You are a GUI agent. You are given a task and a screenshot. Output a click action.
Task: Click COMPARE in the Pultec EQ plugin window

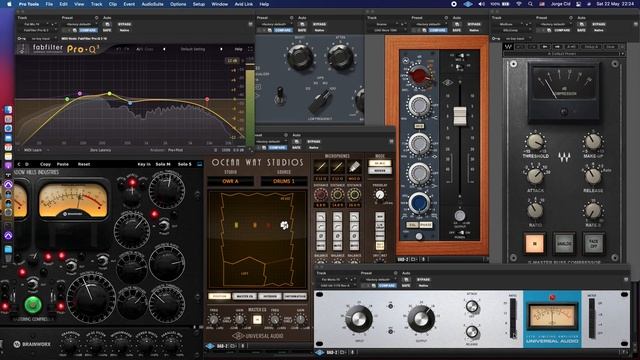tap(282, 30)
